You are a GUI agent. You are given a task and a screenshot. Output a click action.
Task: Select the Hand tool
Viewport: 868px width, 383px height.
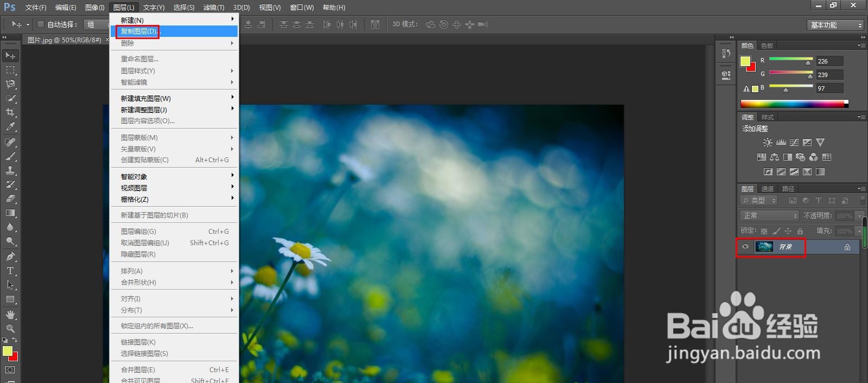pyautogui.click(x=10, y=315)
